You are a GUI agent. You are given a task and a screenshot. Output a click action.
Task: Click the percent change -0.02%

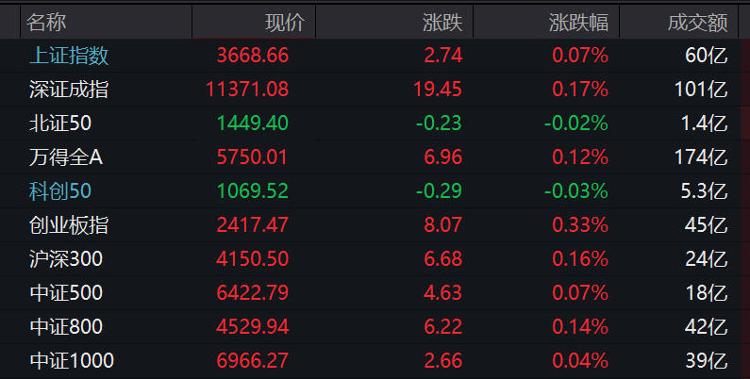click(x=576, y=123)
